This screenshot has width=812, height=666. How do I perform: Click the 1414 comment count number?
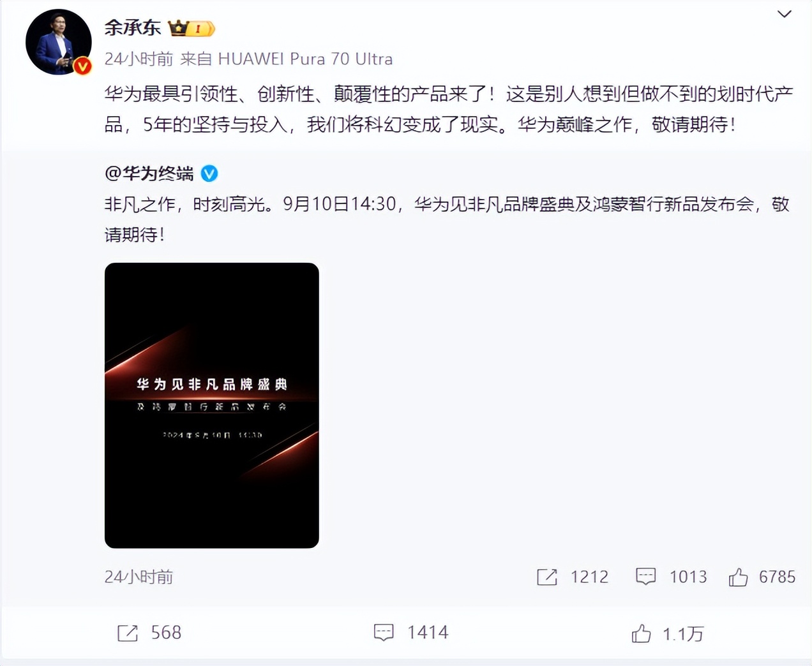tap(428, 632)
